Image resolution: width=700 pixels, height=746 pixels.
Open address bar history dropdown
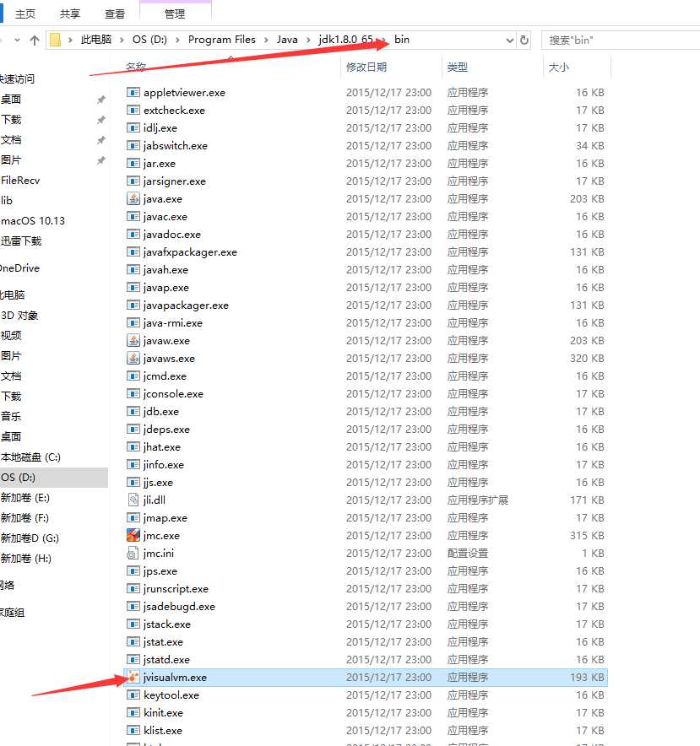tap(509, 40)
